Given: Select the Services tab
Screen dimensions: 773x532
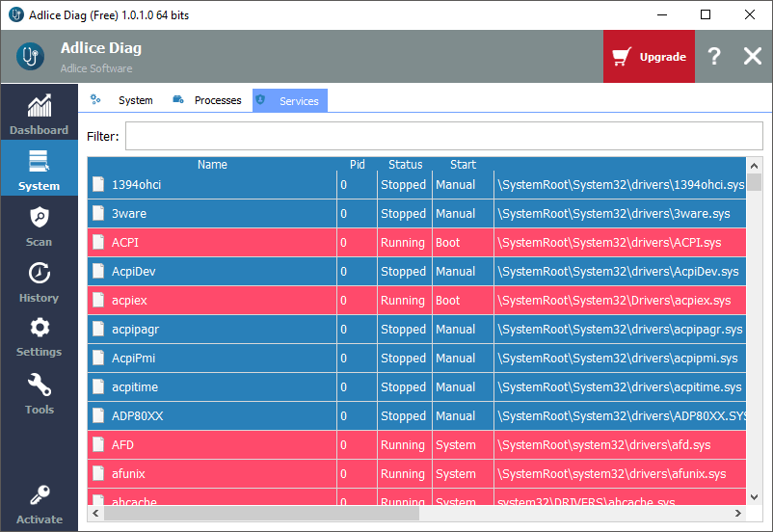Looking at the screenshot, I should click(290, 100).
